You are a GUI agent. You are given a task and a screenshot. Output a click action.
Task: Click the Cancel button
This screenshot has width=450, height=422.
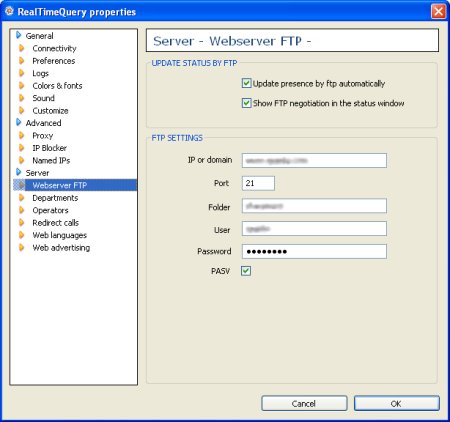click(304, 404)
